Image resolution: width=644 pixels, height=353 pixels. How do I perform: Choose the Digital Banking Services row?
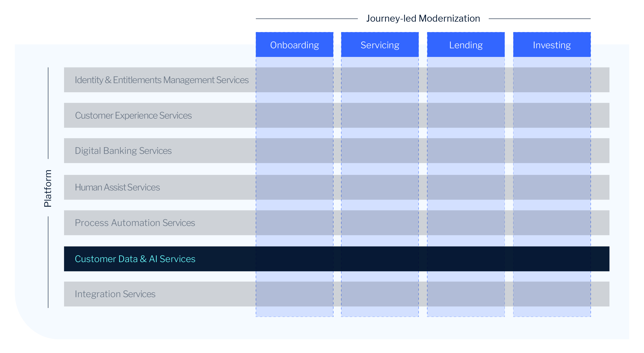(337, 151)
